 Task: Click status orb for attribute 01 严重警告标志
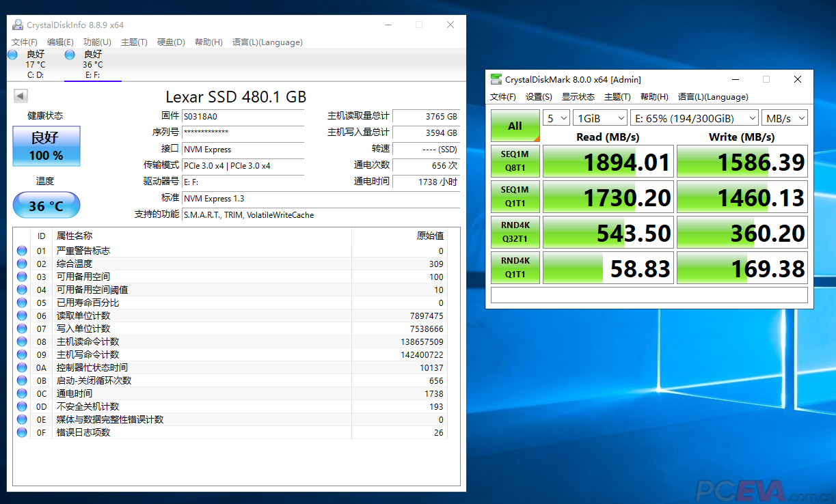pos(22,251)
